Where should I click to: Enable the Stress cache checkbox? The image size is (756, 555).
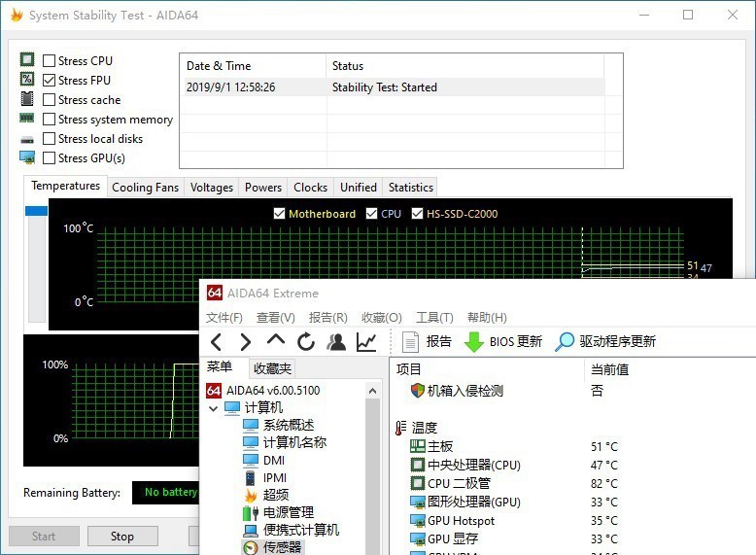point(49,100)
